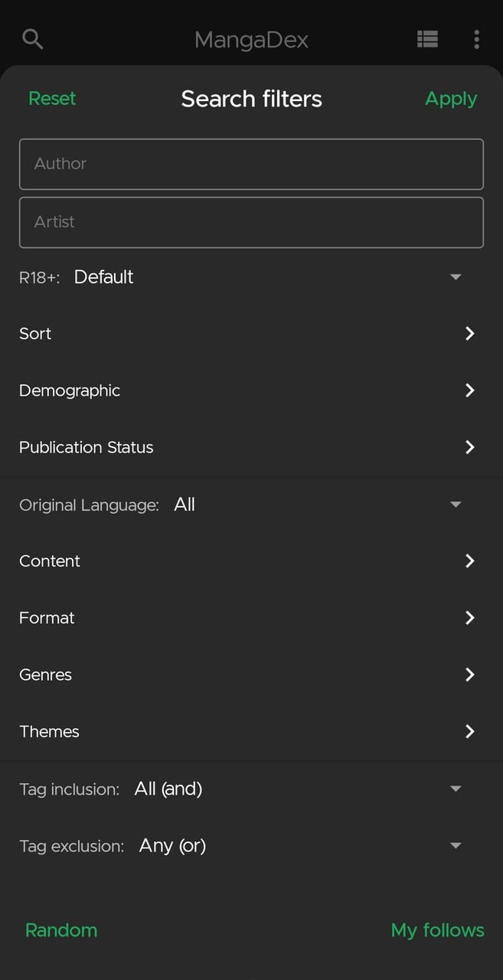
Task: Focus the Artist text field
Action: pos(251,222)
